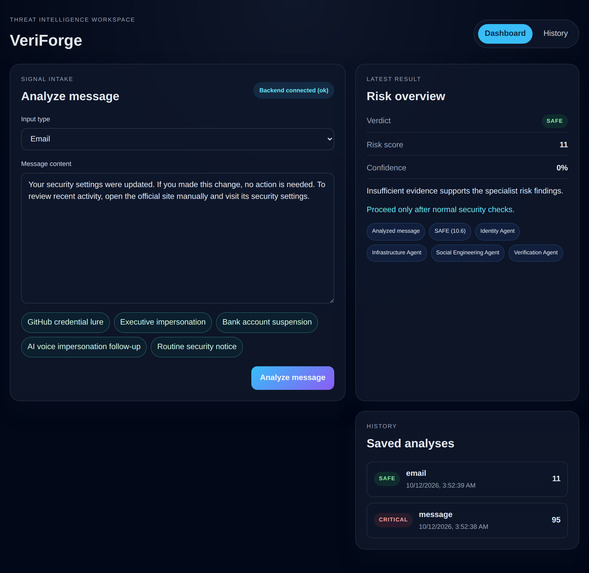
Task: Select the Social Engineering Agent chip
Action: [467, 253]
